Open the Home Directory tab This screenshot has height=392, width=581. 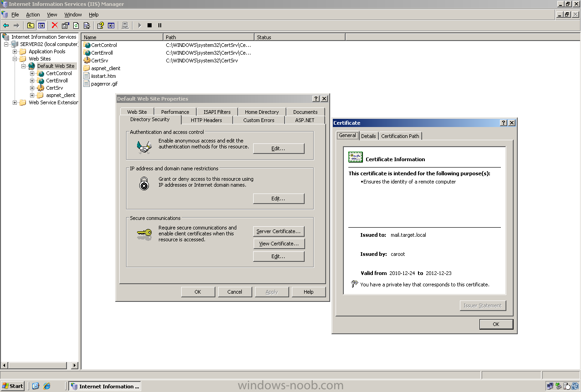pos(262,112)
